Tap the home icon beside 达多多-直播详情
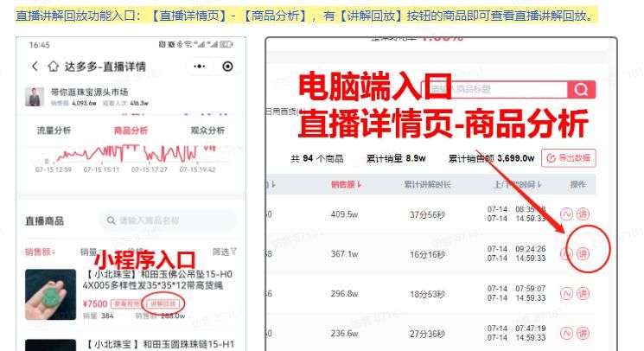The height and width of the screenshot is (351, 644). tap(53, 66)
